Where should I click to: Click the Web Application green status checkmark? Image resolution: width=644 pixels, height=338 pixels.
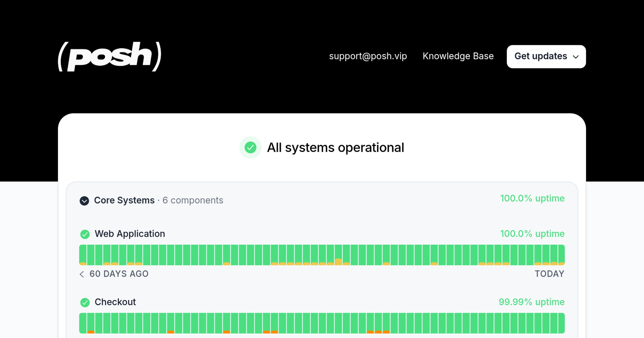(x=85, y=234)
